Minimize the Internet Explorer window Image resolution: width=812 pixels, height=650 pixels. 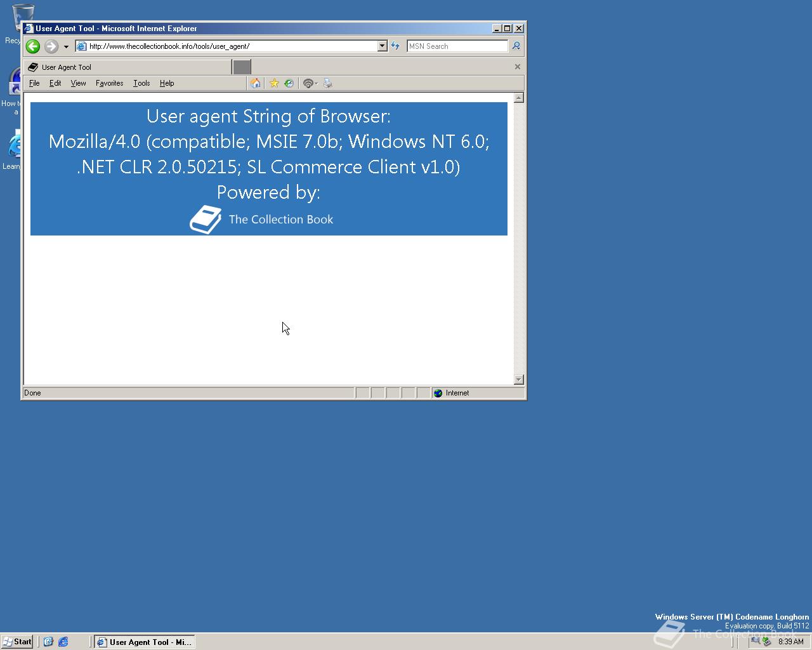(497, 29)
